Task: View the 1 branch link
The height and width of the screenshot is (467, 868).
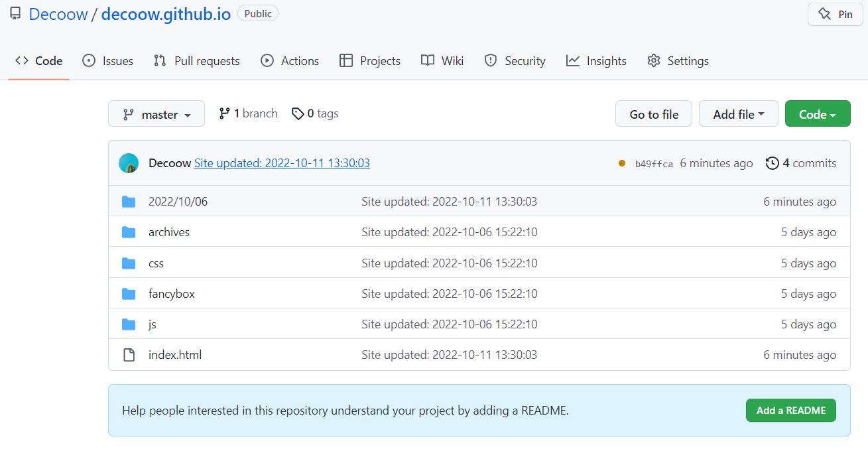Action: click(248, 113)
